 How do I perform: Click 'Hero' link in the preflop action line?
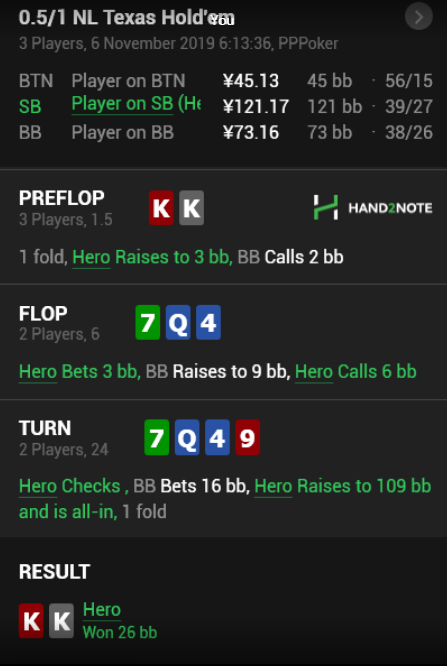pyautogui.click(x=91, y=257)
